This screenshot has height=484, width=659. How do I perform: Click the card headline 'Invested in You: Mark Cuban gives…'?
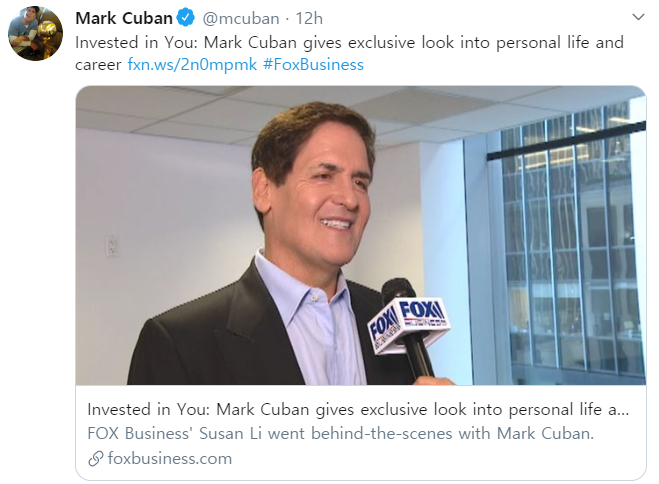(358, 409)
